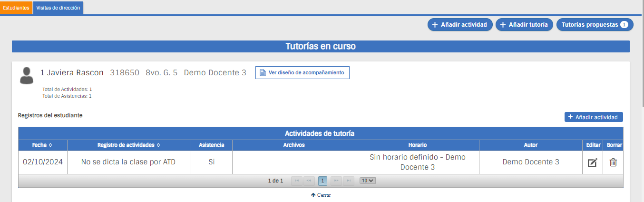Open Ver diseño de acompañamiento

tap(302, 72)
